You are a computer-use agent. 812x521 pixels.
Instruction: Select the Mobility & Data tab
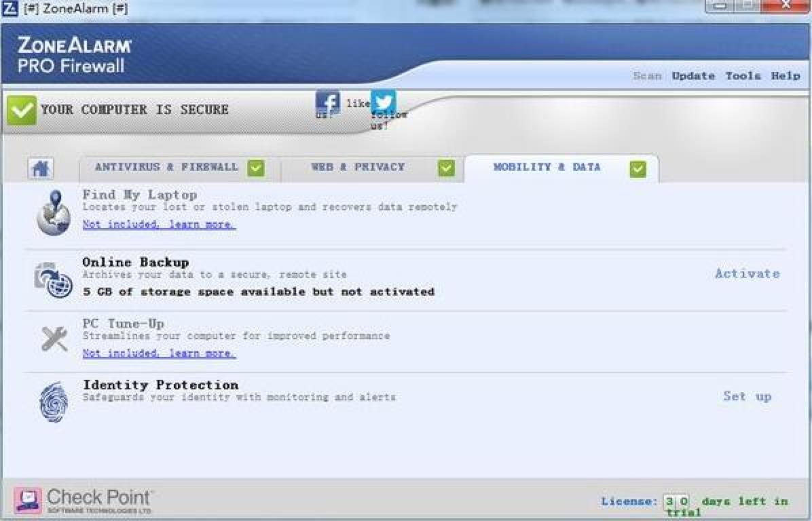(x=561, y=168)
